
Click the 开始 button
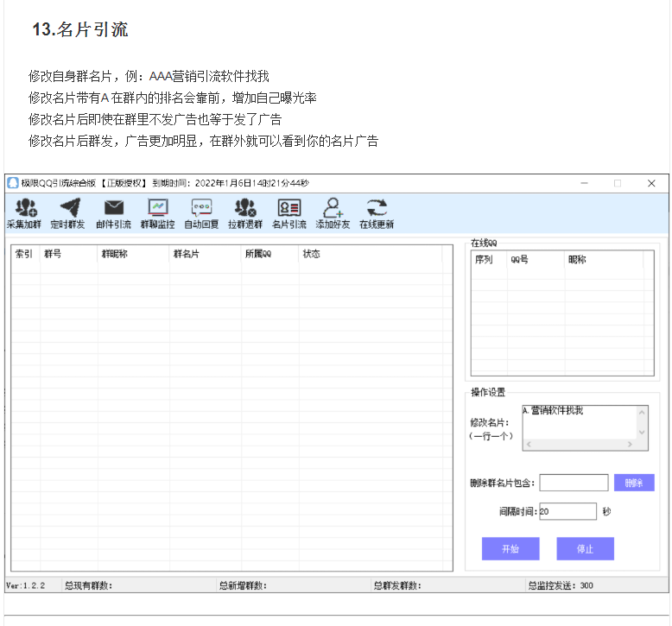510,548
